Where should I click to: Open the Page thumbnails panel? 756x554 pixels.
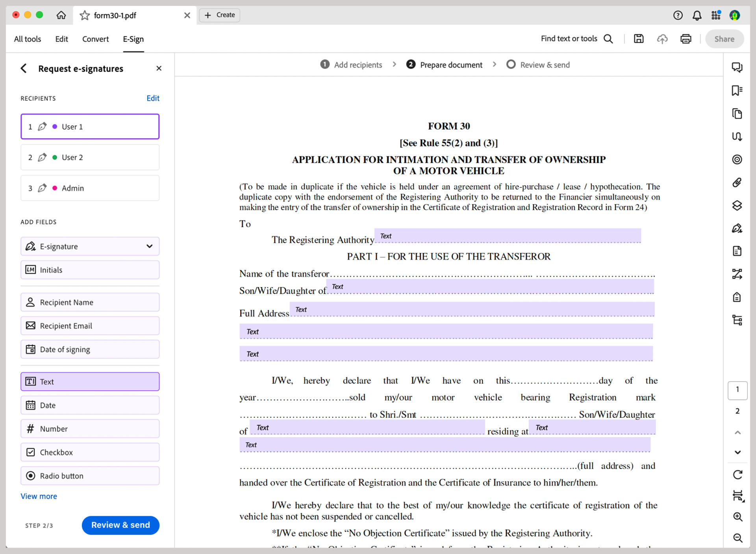[x=737, y=114]
